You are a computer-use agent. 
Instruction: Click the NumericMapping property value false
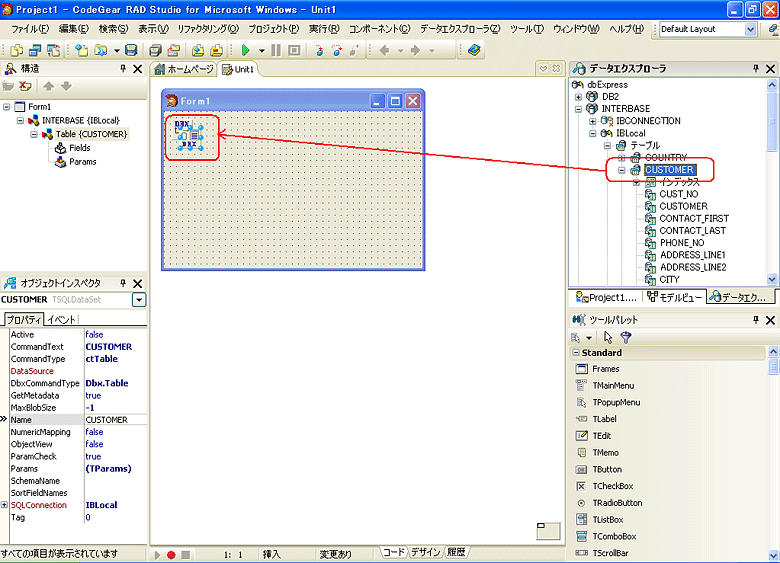pos(95,432)
